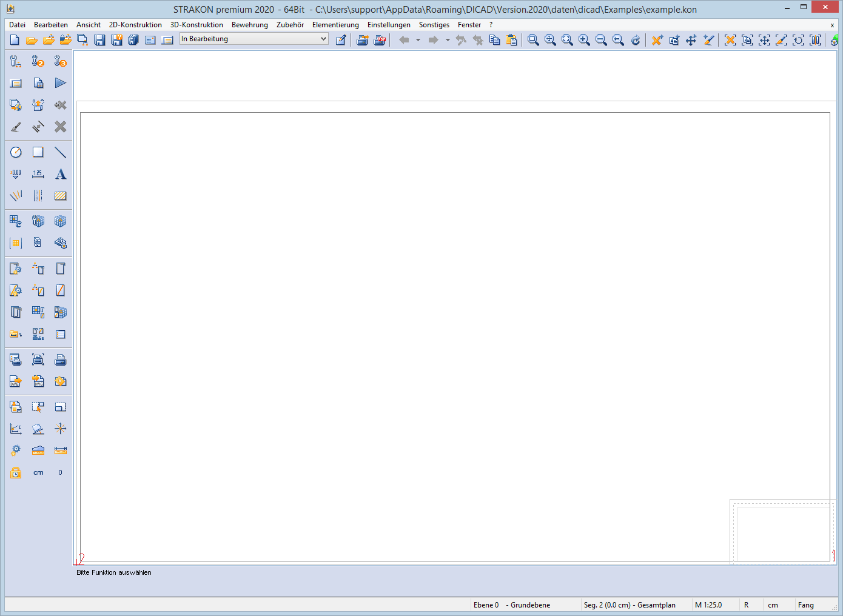This screenshot has height=616, width=843.
Task: Open the Fenster menu
Action: point(469,25)
